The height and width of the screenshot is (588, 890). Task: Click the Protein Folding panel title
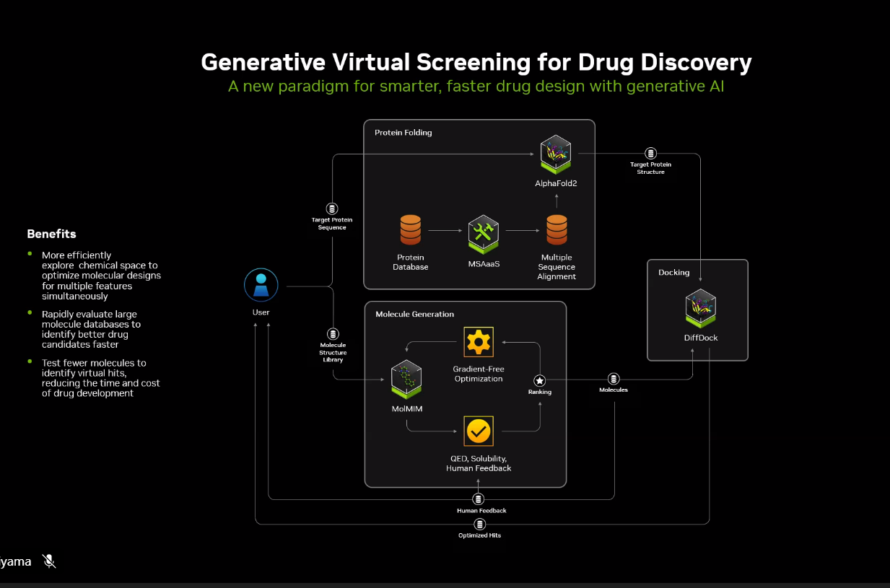(x=403, y=133)
